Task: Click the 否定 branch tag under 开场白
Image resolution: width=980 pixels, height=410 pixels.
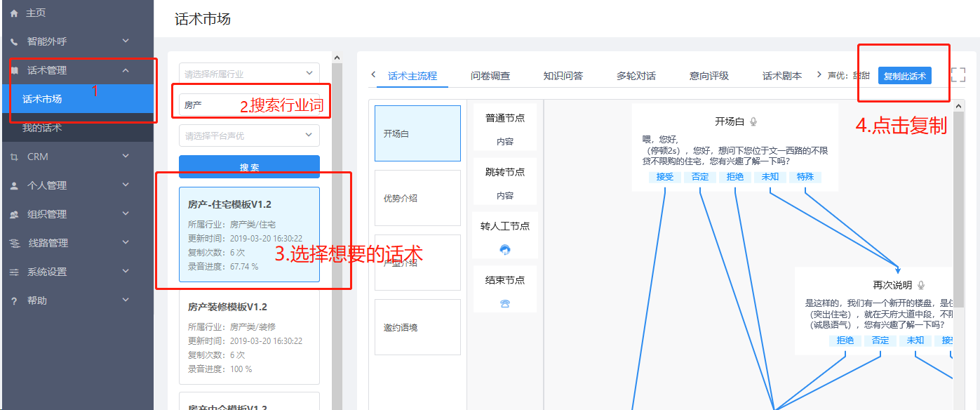Action: pos(700,177)
